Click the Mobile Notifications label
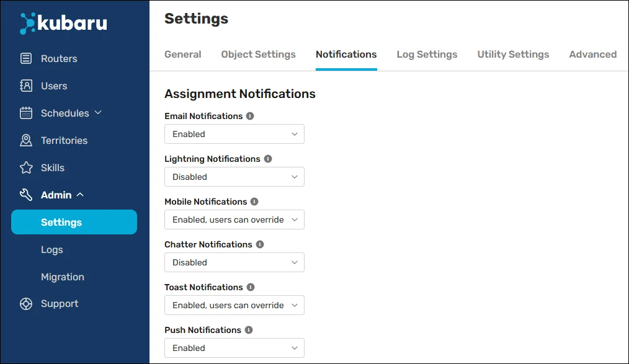629x364 pixels. click(206, 202)
